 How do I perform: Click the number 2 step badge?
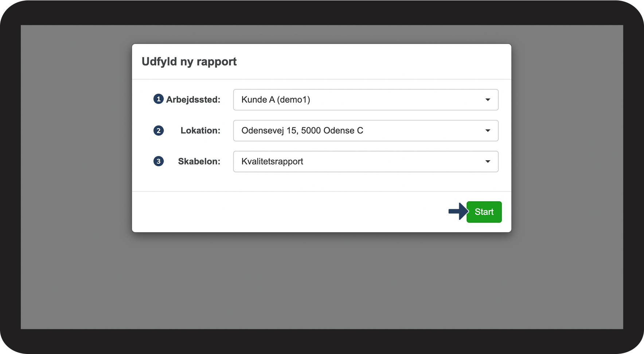pyautogui.click(x=158, y=131)
